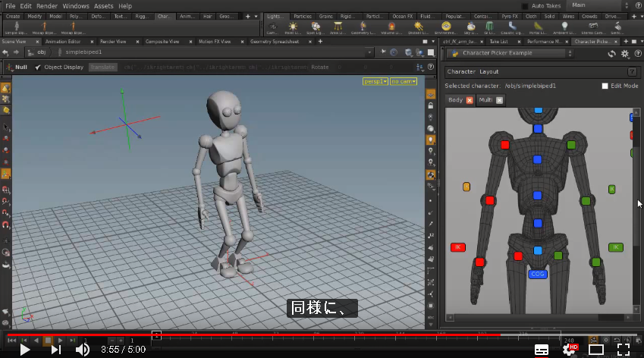Pin the Scene View pane path
The height and width of the screenshot is (358, 644).
tap(383, 52)
